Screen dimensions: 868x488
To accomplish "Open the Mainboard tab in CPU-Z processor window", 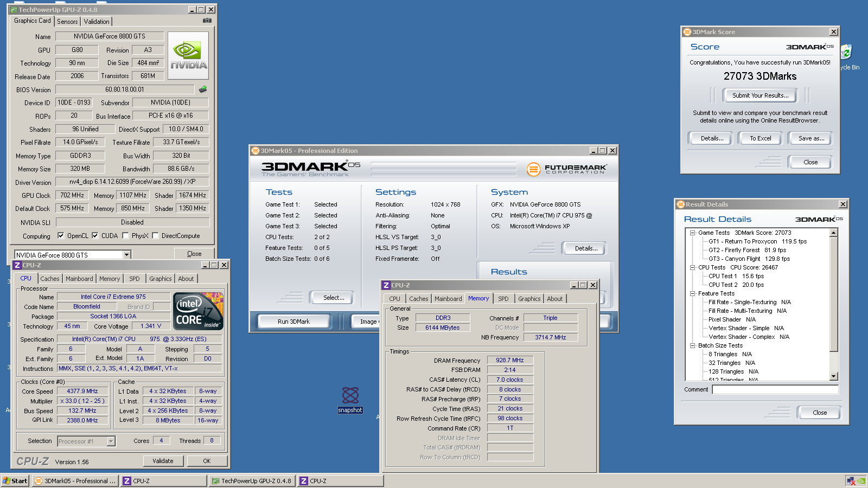I will (79, 279).
